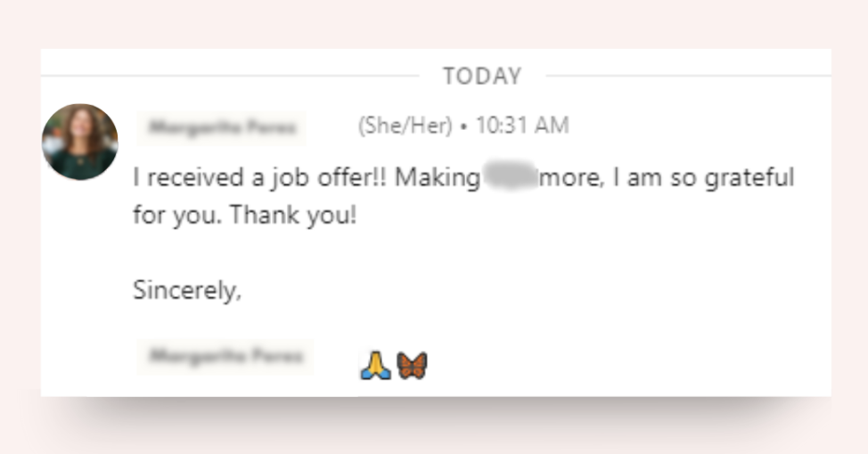Click the divider line right of "TODAY"
This screenshot has width=868, height=454.
click(x=686, y=77)
